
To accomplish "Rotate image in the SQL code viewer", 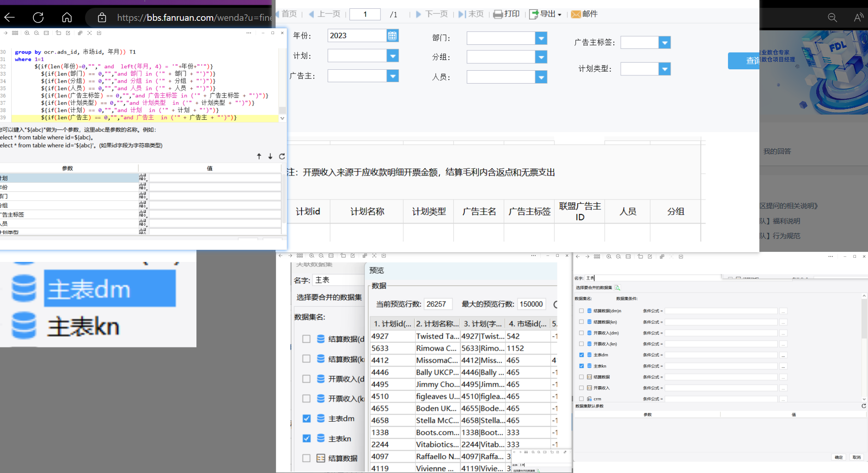I will pyautogui.click(x=58, y=33).
